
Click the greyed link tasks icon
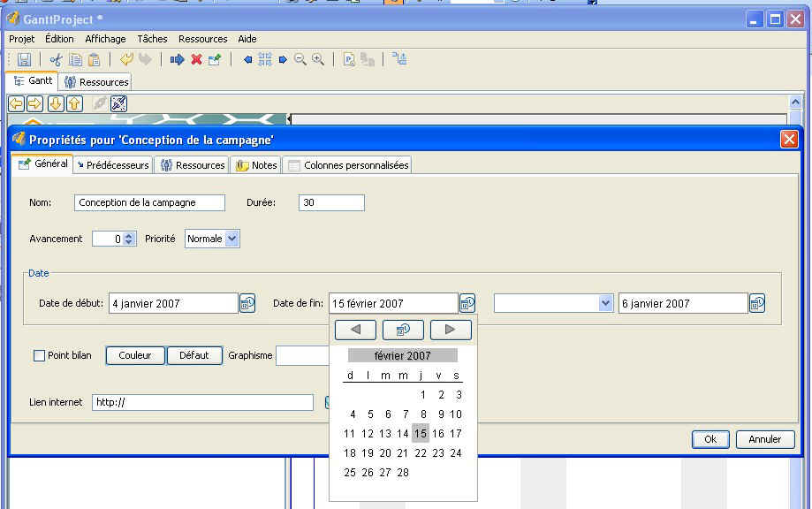coord(100,104)
